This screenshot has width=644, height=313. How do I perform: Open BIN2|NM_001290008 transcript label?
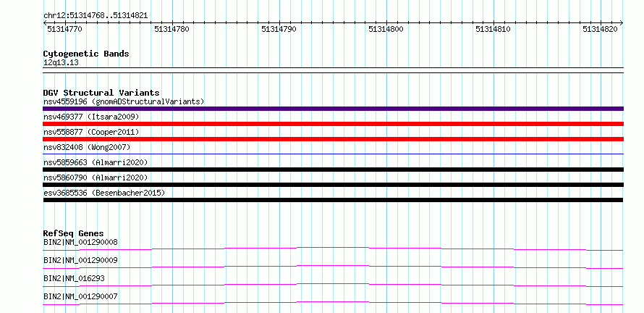pyautogui.click(x=80, y=242)
